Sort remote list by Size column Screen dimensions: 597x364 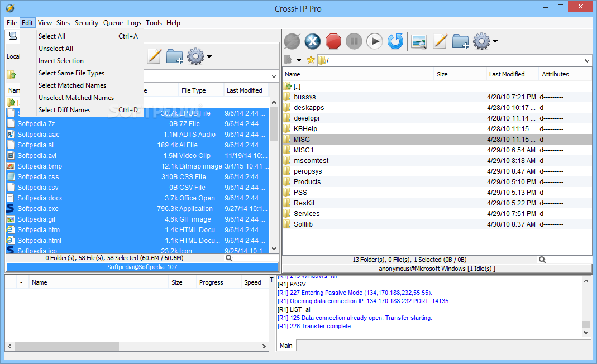pyautogui.click(x=460, y=74)
